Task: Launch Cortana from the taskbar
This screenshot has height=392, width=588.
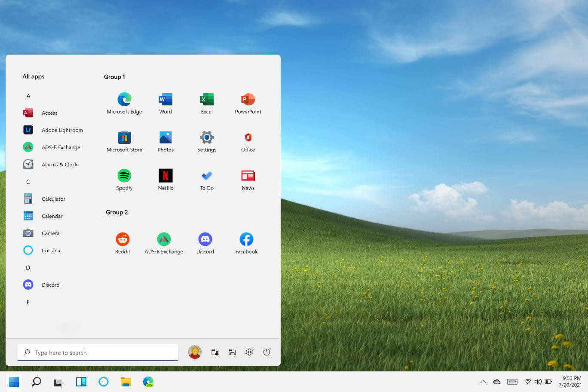Action: [104, 382]
